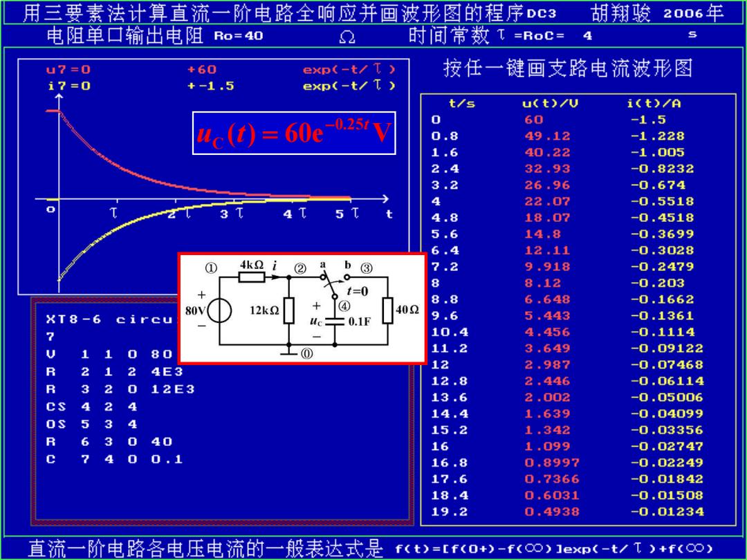
Task: Click the 4kΩ resistor in the circuit
Action: (252, 277)
